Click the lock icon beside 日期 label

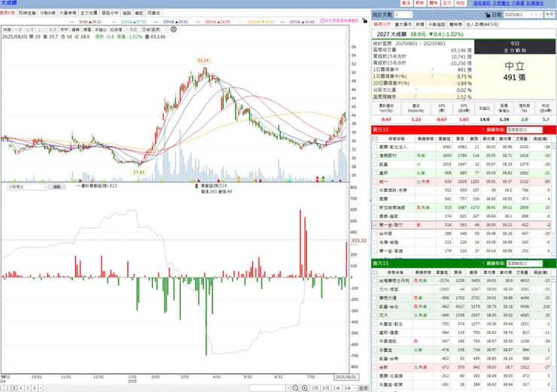[x=488, y=14]
